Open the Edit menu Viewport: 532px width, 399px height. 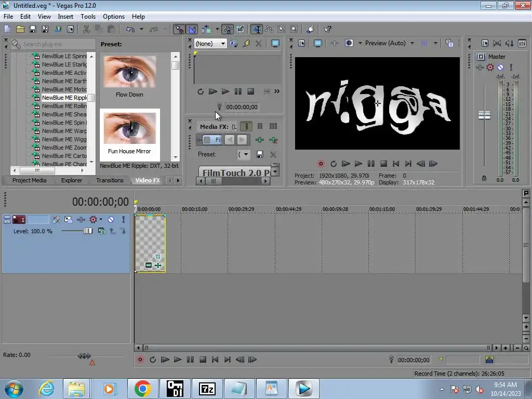tap(25, 16)
